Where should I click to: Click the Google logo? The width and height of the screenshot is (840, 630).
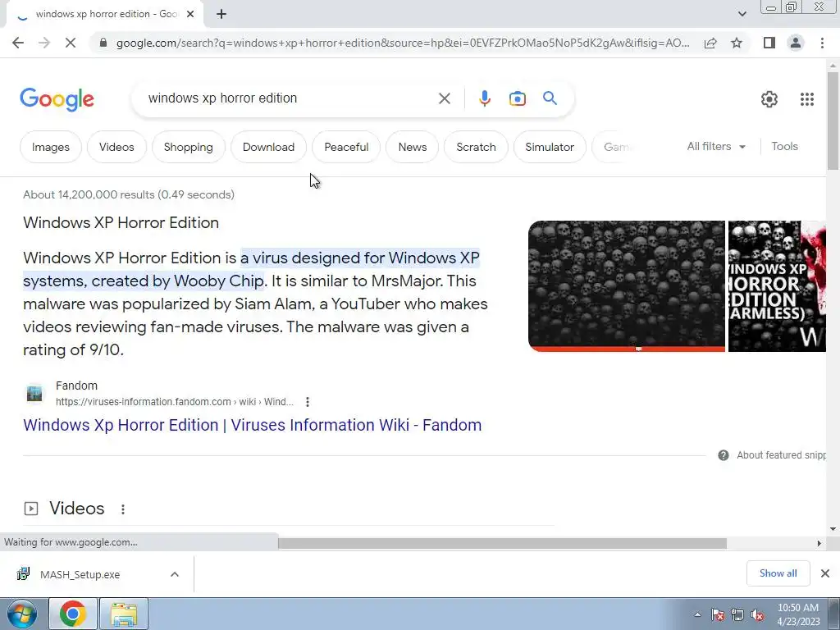click(x=57, y=99)
